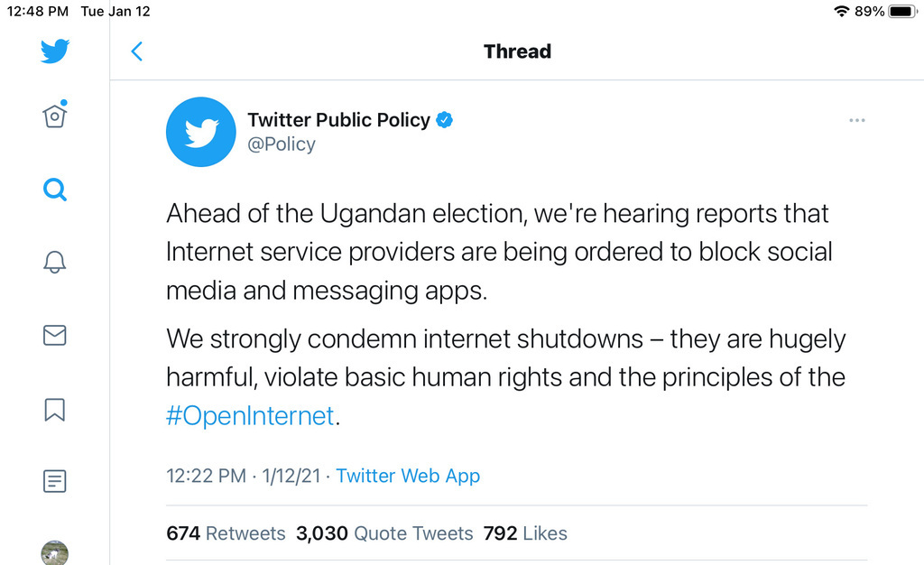924x565 pixels.
Task: View the 674 Retweets list
Action: click(226, 533)
